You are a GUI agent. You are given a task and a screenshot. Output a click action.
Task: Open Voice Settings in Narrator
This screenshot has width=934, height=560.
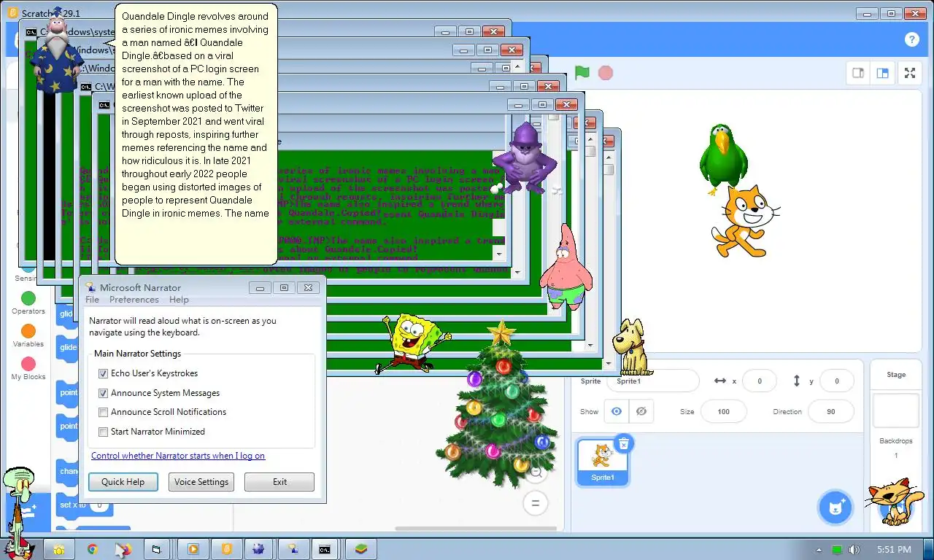[x=201, y=482]
